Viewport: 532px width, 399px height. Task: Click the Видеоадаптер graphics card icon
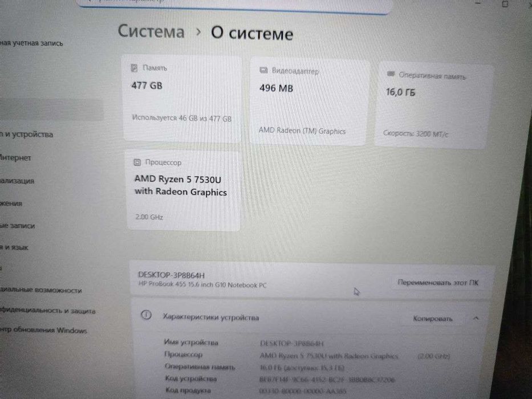(263, 70)
